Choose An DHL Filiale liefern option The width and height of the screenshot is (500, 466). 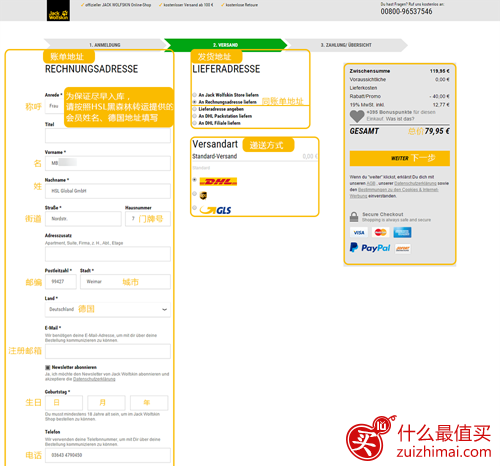195,123
